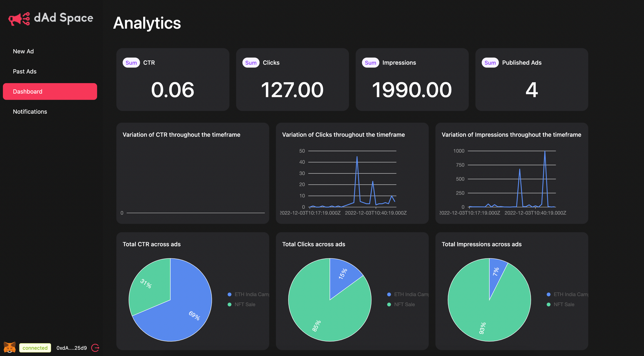Click the dAd Space megaphone logo icon
644x356 pixels.
coord(19,19)
